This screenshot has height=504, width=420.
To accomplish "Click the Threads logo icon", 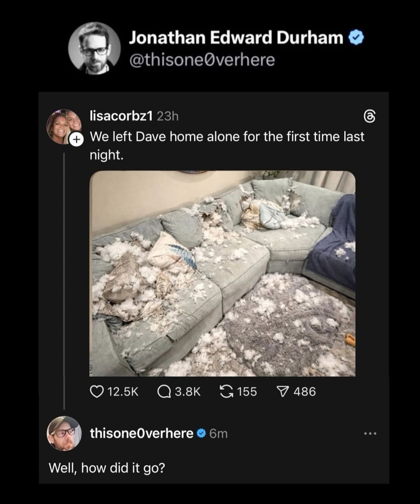I will coord(369,116).
